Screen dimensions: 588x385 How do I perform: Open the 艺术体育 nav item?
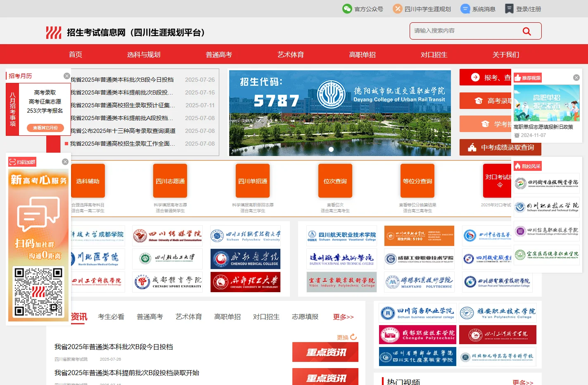291,54
